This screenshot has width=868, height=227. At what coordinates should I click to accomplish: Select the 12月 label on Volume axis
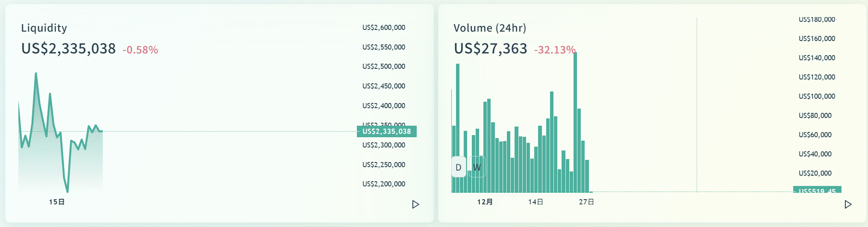[485, 202]
